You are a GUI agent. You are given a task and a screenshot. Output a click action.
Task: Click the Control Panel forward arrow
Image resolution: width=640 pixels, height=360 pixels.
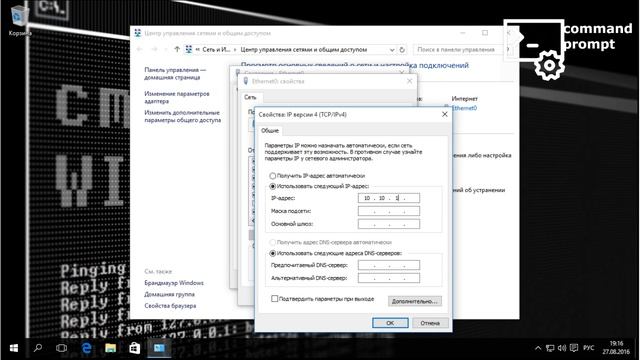(154, 49)
